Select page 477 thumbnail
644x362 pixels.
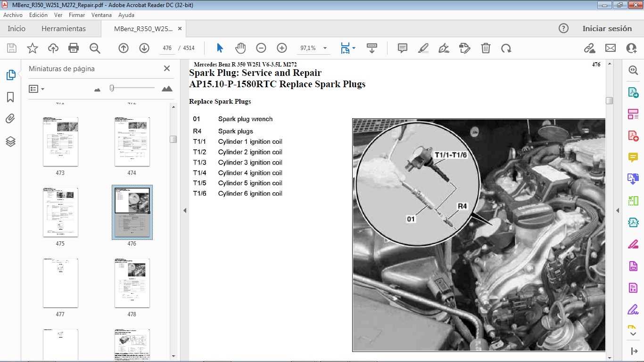pos(60,283)
